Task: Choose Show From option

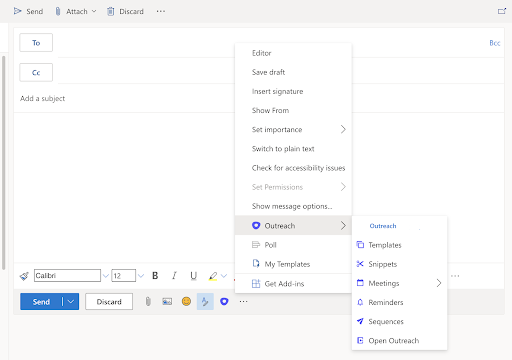Action: tap(293, 110)
